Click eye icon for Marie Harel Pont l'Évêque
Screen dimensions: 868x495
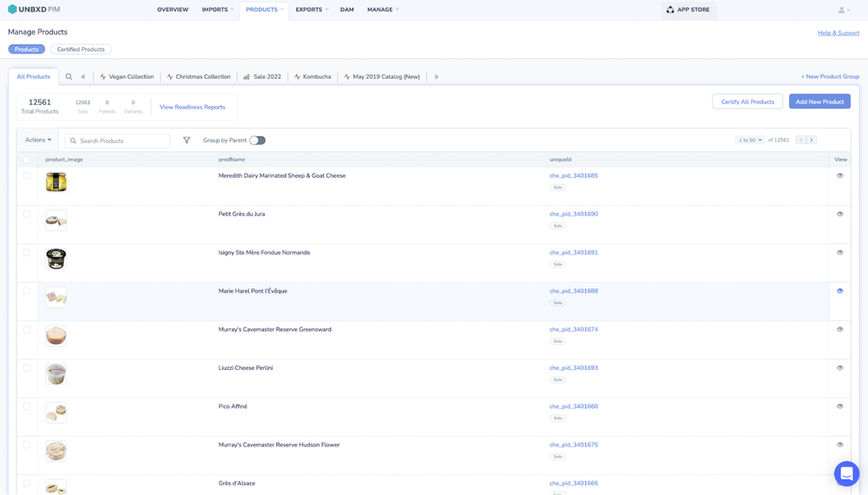[x=839, y=291]
